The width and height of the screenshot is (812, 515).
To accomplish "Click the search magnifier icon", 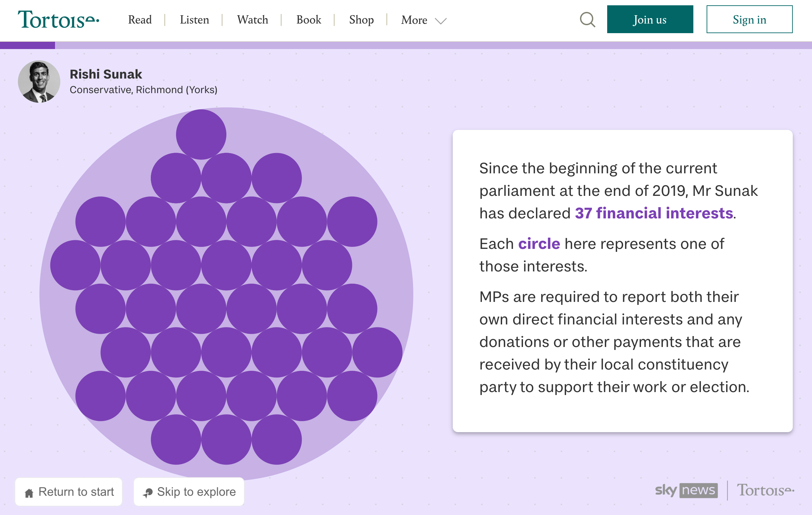I will pyautogui.click(x=587, y=20).
